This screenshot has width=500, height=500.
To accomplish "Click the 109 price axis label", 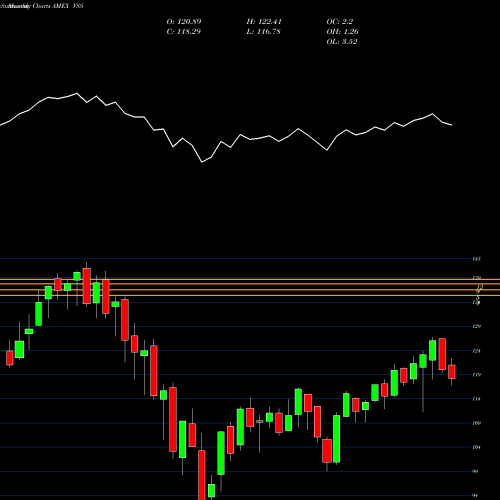I will pyautogui.click(x=477, y=423).
